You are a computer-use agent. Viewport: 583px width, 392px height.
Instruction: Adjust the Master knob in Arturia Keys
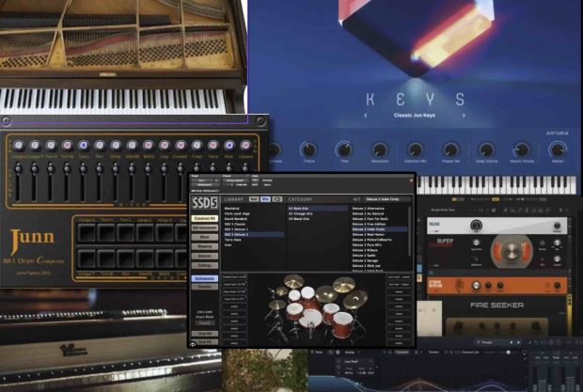[558, 149]
